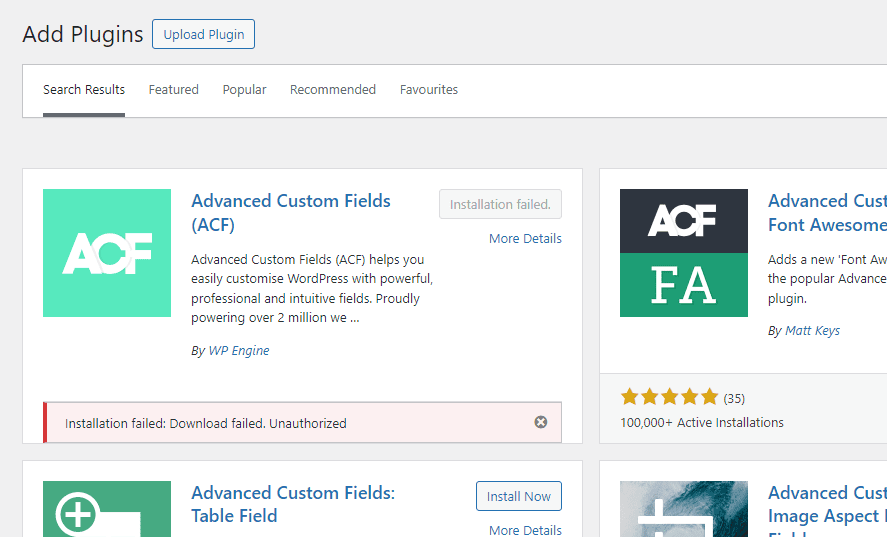Image resolution: width=887 pixels, height=537 pixels.
Task: Click the Table Field plugin icon
Action: (x=107, y=509)
